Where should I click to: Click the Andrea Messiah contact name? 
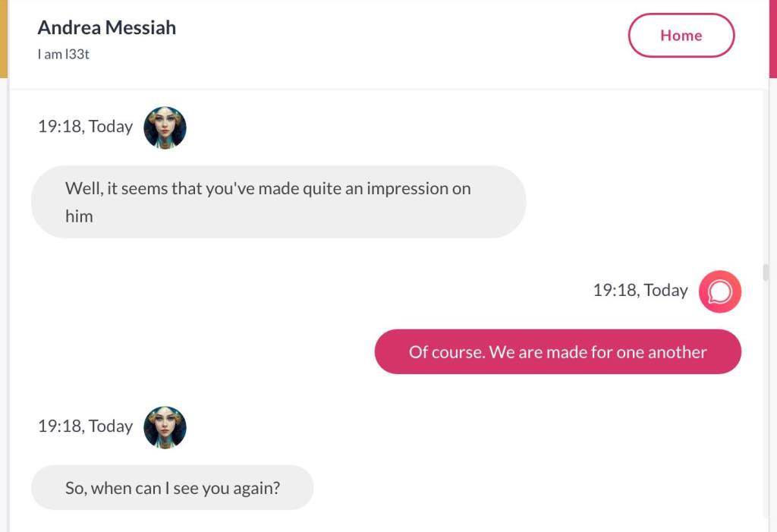coord(106,28)
